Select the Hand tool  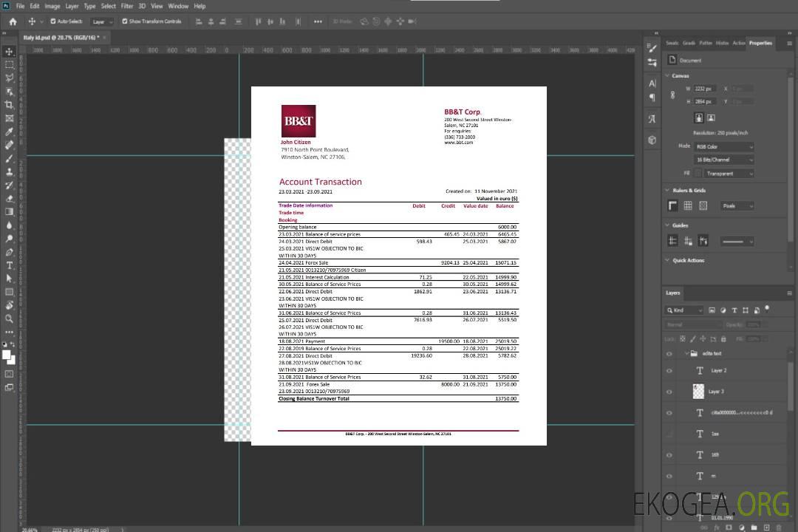coord(9,305)
